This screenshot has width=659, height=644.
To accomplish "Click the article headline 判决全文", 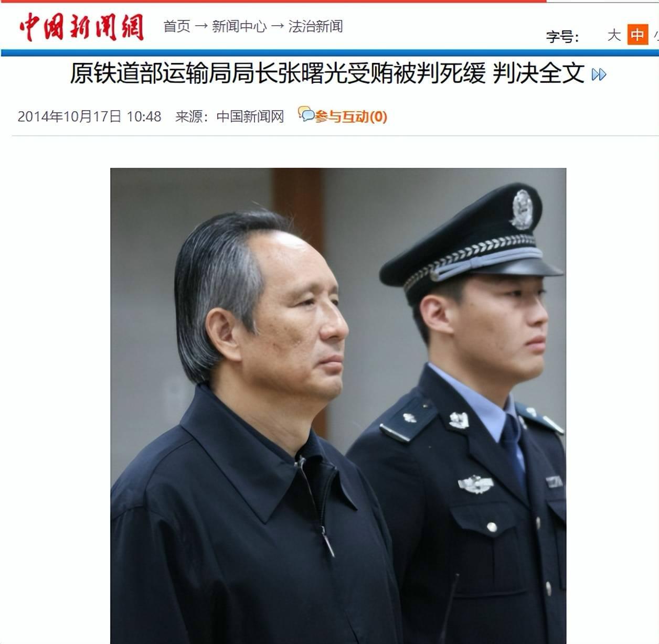I will [x=539, y=73].
